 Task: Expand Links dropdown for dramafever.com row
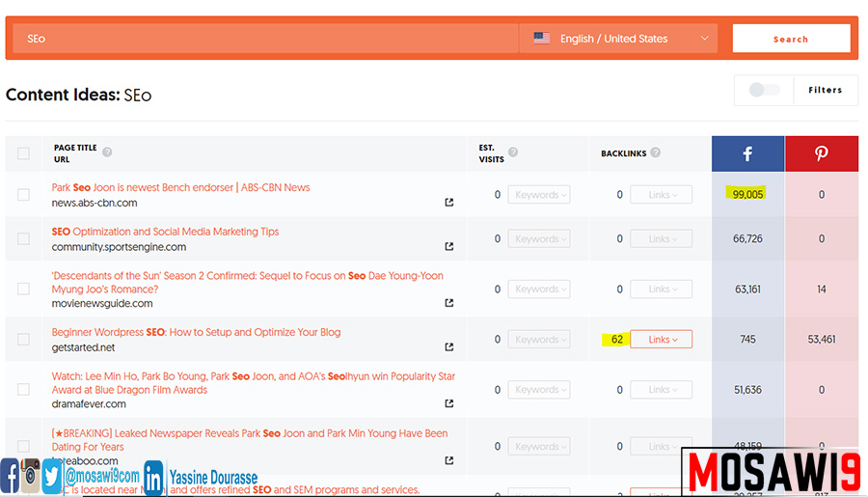coord(661,390)
